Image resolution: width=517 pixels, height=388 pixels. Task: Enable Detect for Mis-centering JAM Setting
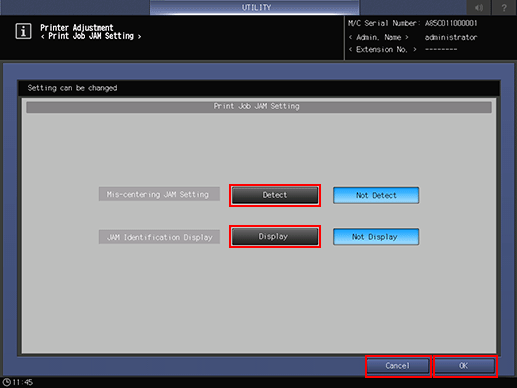pos(275,195)
